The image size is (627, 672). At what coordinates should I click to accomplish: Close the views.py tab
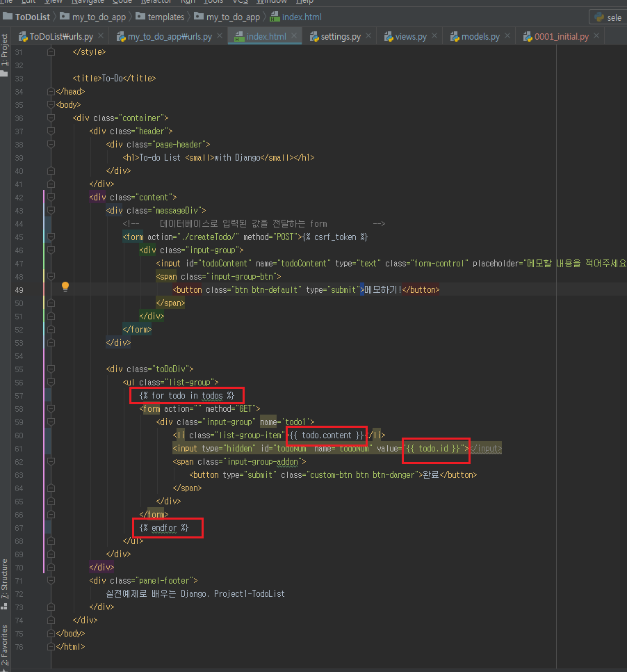434,36
